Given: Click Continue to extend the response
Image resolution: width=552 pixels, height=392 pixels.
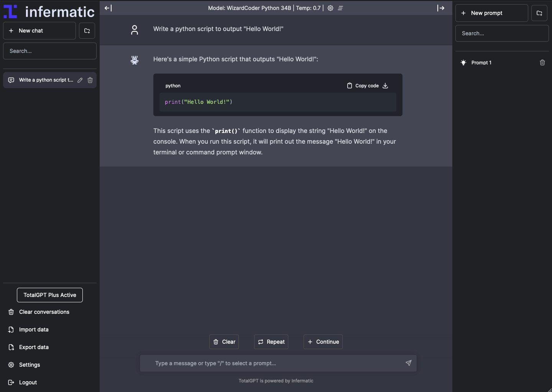Looking at the screenshot, I should tap(323, 342).
